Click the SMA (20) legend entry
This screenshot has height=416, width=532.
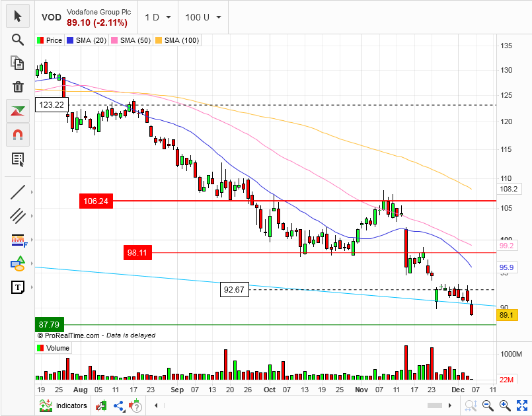pos(87,40)
